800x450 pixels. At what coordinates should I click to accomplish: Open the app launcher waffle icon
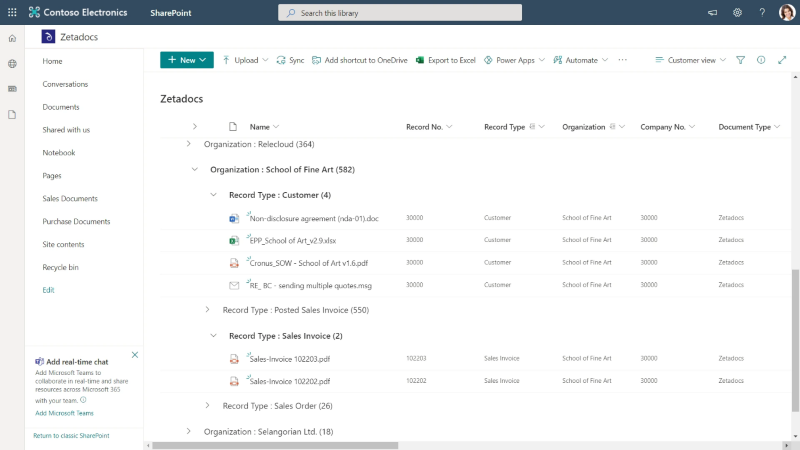click(12, 12)
